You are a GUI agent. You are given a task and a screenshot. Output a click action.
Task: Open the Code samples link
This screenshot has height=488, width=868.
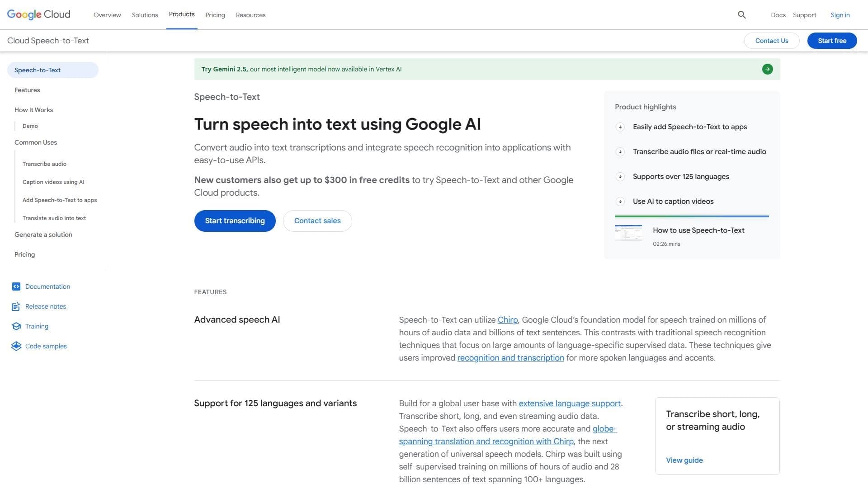click(x=46, y=346)
